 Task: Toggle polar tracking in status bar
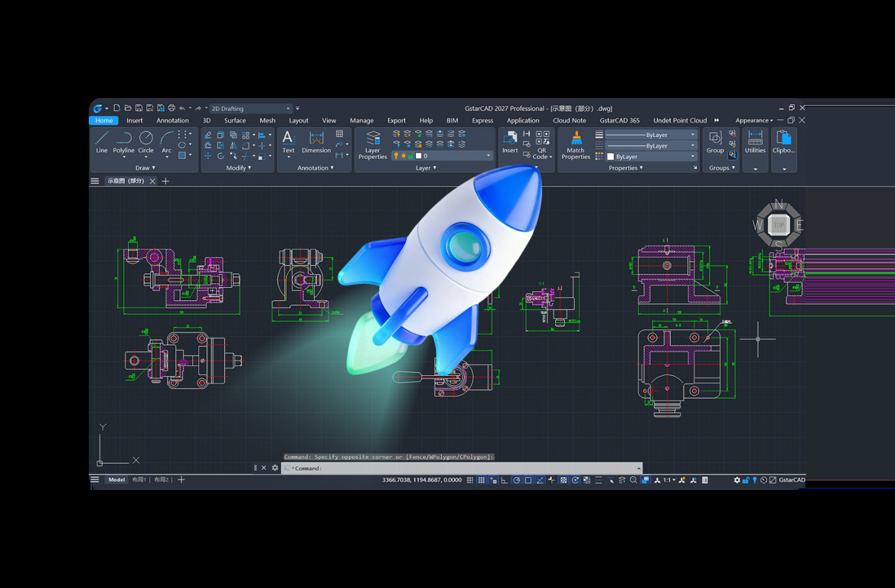point(517,480)
